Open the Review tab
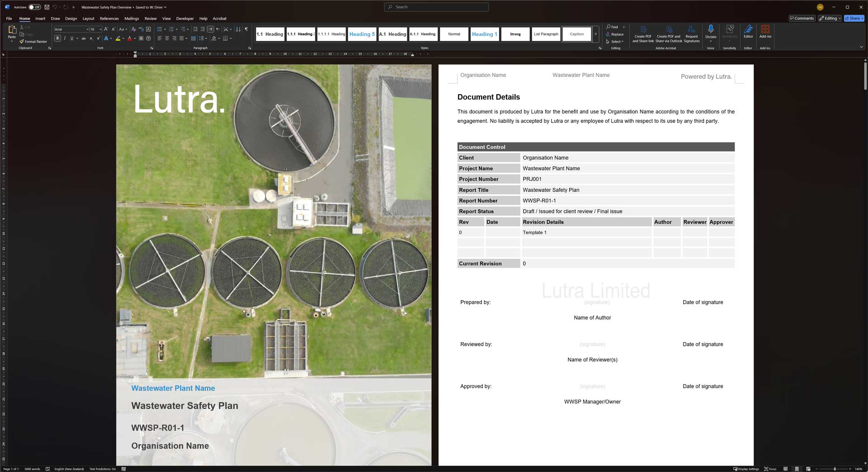Viewport: 868px width, 472px height. [151, 19]
